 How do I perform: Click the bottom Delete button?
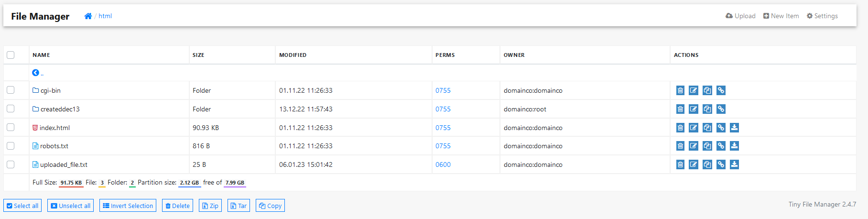coord(177,206)
